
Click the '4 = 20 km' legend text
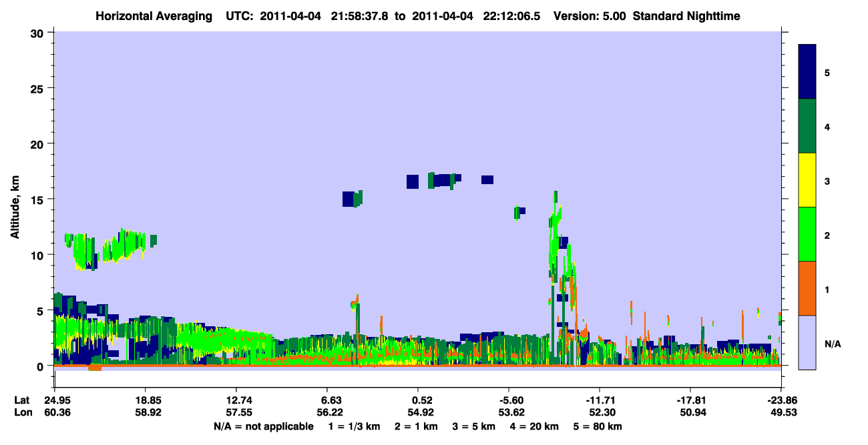[535, 426]
